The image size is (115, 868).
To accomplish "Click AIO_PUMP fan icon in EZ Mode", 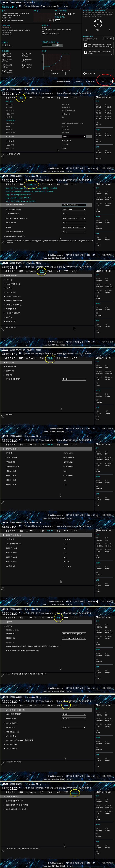I will pos(4,72).
